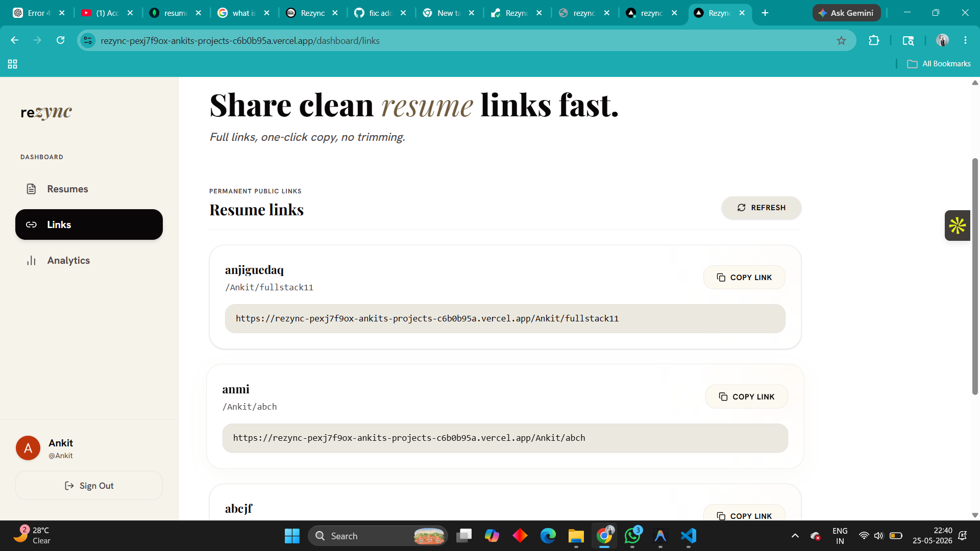Viewport: 980px width, 551px height.
Task: Click the rezync logo
Action: 46,112
